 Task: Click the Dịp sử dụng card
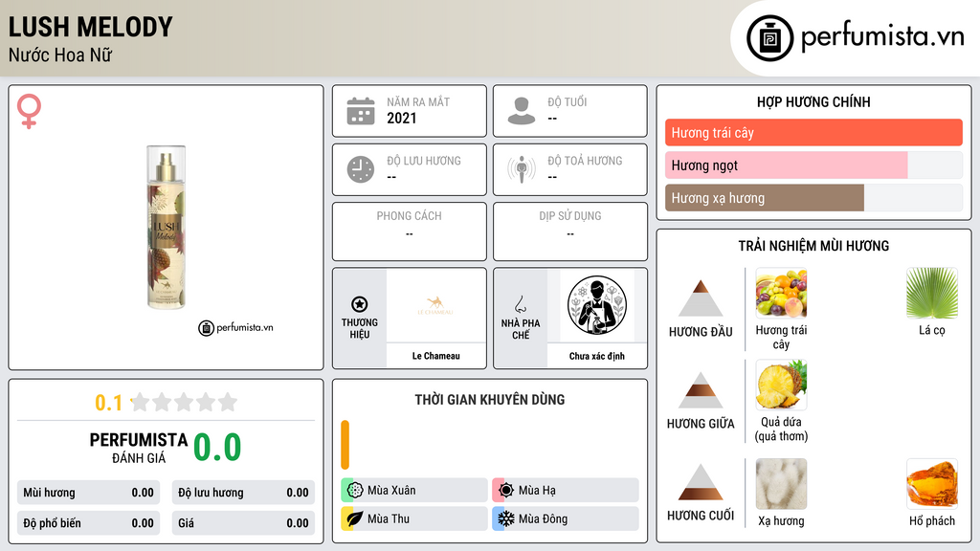[570, 231]
